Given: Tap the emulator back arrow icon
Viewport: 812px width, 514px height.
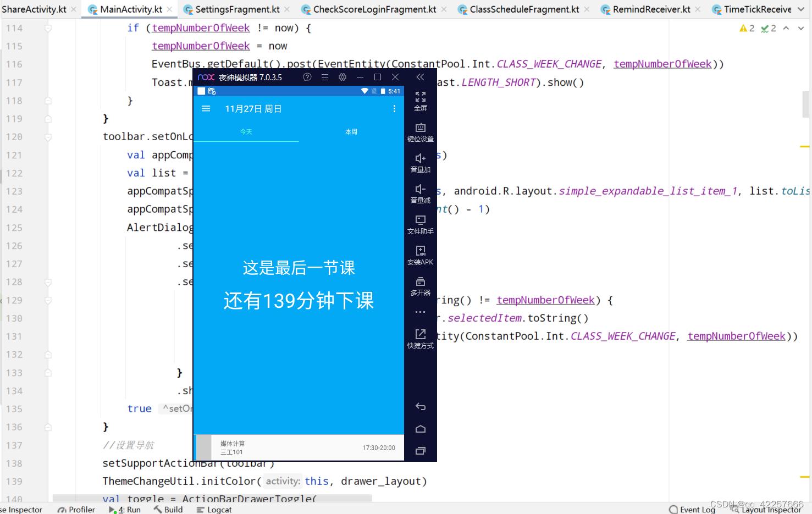Looking at the screenshot, I should [x=421, y=407].
